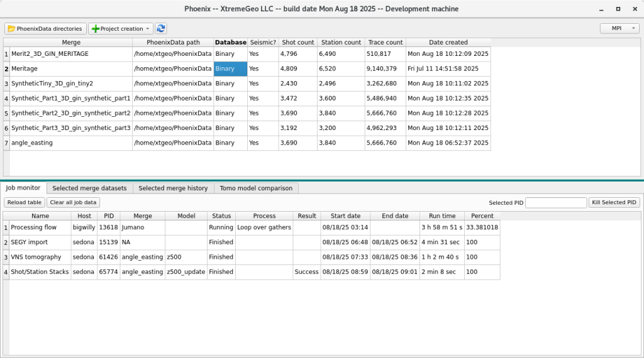644x358 pixels.
Task: Click job table PID column header
Action: (108, 215)
